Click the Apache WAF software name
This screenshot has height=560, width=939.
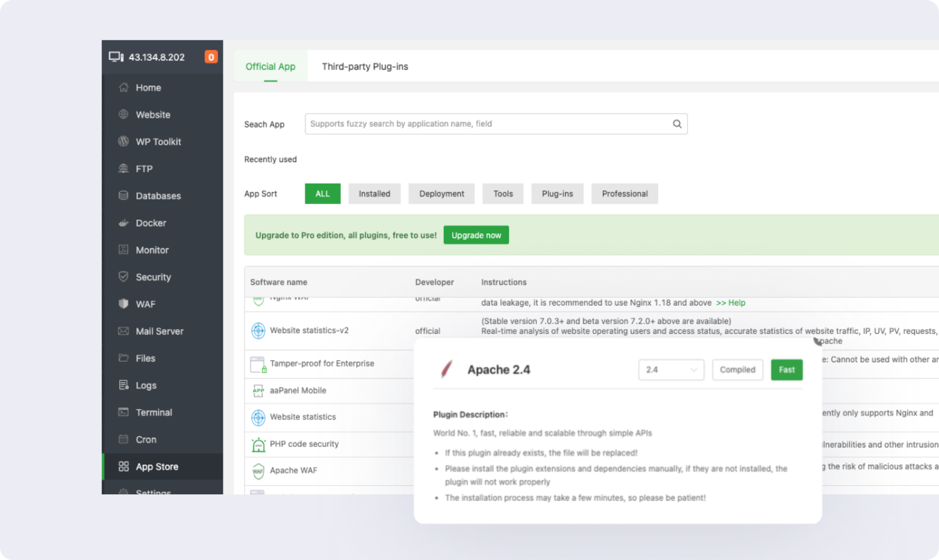pos(293,470)
